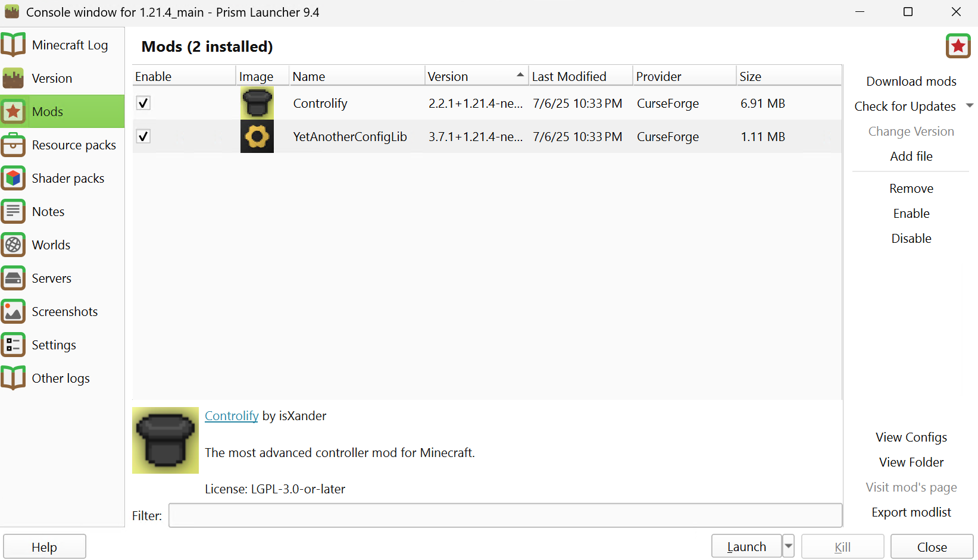Open the Shader packs page
This screenshot has height=560, width=978.
coord(63,178)
